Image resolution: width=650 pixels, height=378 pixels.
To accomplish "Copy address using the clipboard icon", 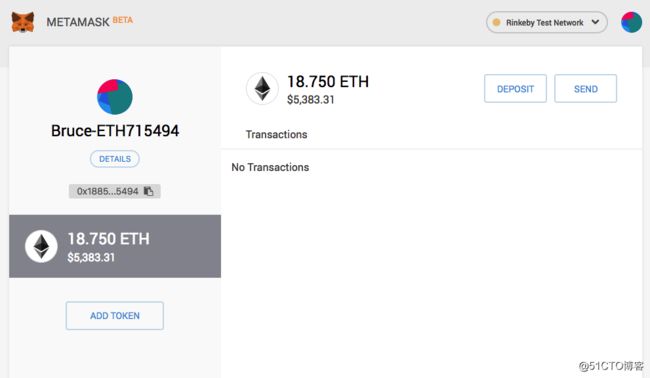I will pyautogui.click(x=148, y=191).
